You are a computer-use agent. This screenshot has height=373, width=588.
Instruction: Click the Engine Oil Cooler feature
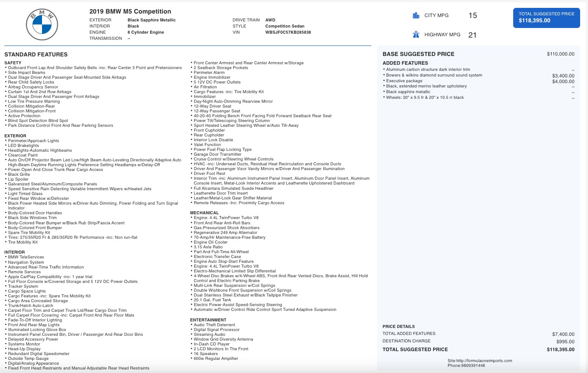[x=209, y=242]
